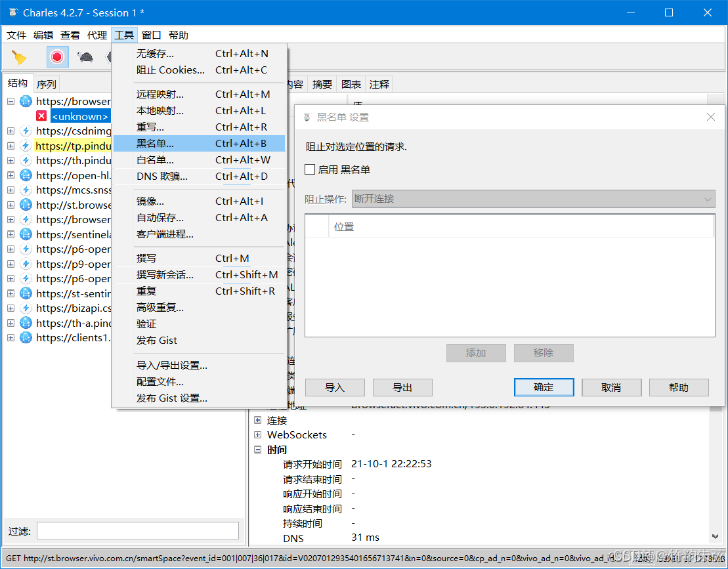Choose 自动保存... menu entry

[199, 218]
